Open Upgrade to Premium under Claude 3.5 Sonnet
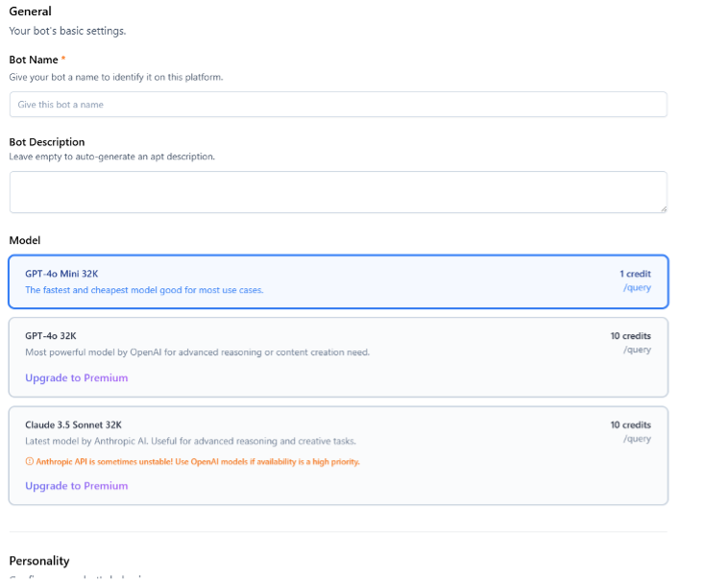 coord(77,486)
